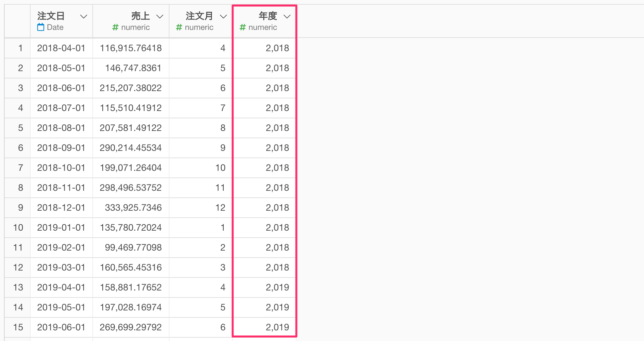
Task: Select row number 1
Action: pyautogui.click(x=21, y=48)
